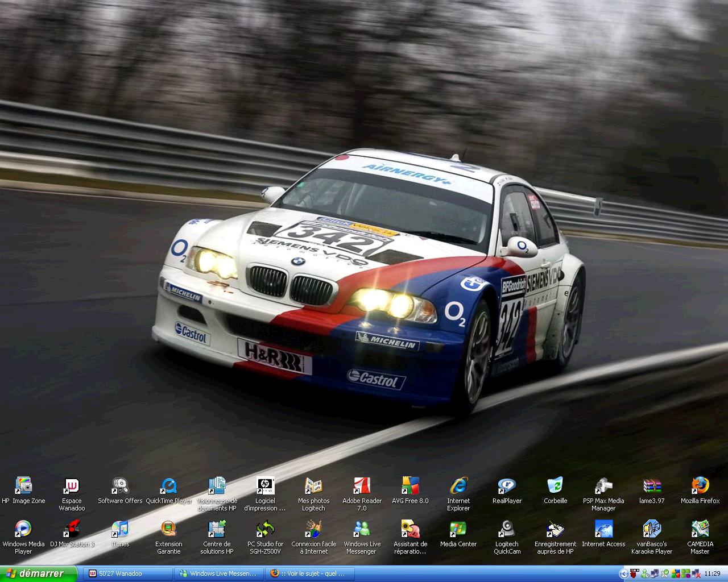Select Enregistrement auprès de HP icon
The width and height of the screenshot is (728, 582).
coord(555,537)
